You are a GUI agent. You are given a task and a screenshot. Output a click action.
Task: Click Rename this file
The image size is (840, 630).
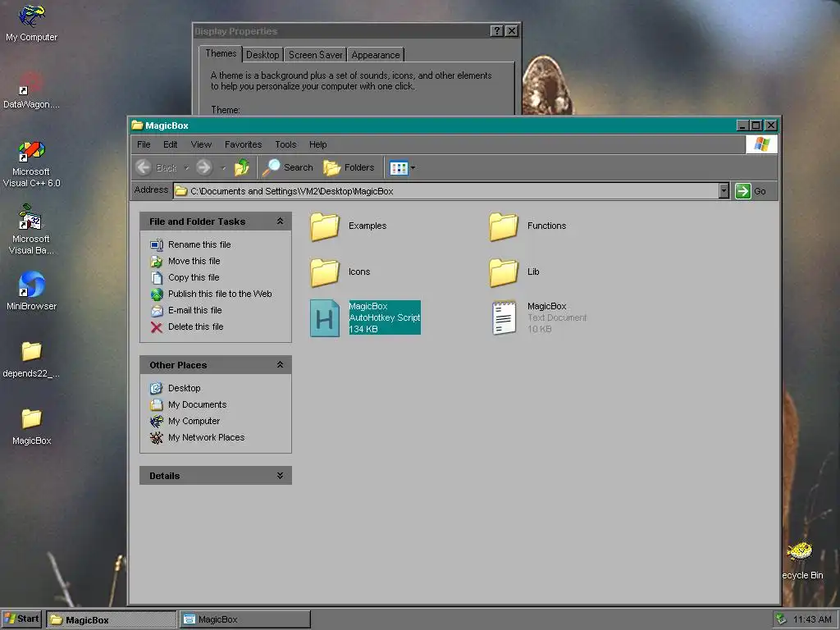click(190, 244)
